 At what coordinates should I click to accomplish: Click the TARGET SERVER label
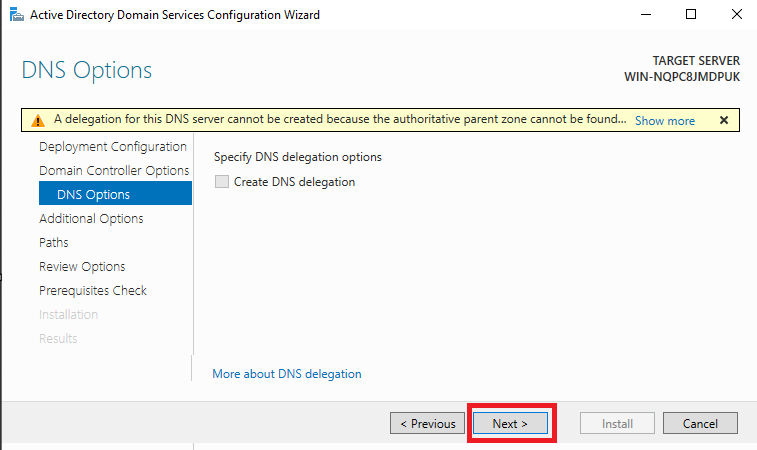point(696,60)
